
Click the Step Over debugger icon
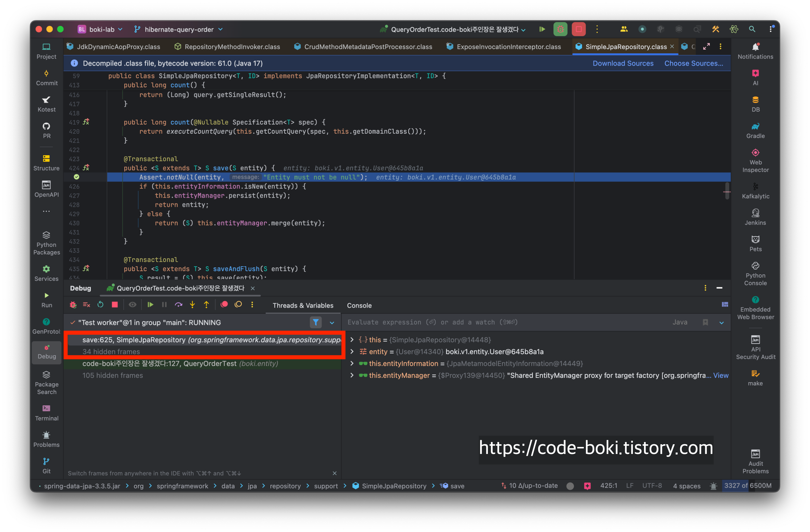pos(178,305)
